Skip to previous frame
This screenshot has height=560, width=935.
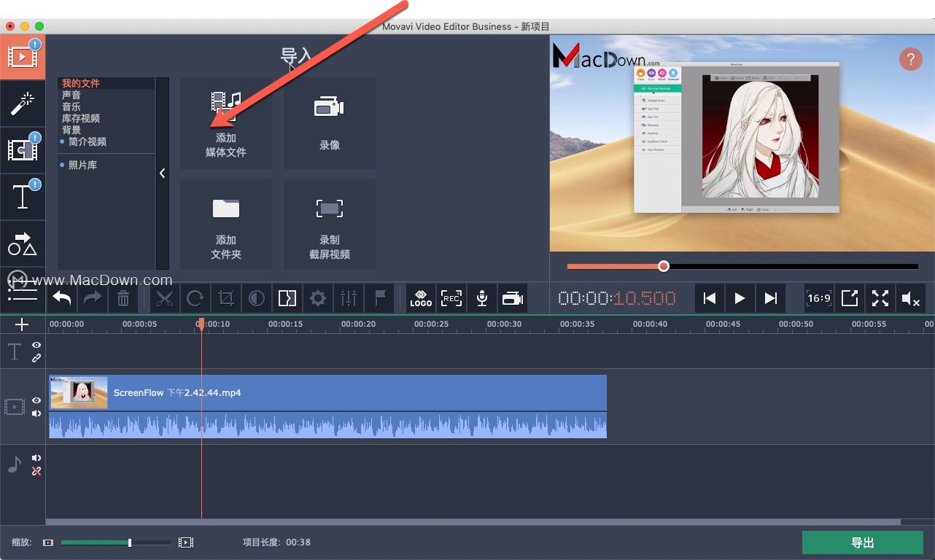(709, 298)
